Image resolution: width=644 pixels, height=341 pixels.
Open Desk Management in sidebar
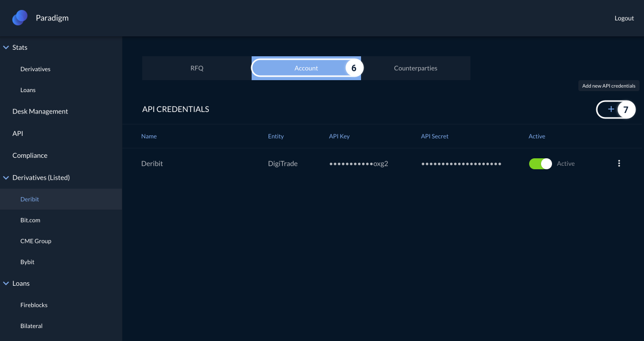tap(40, 112)
